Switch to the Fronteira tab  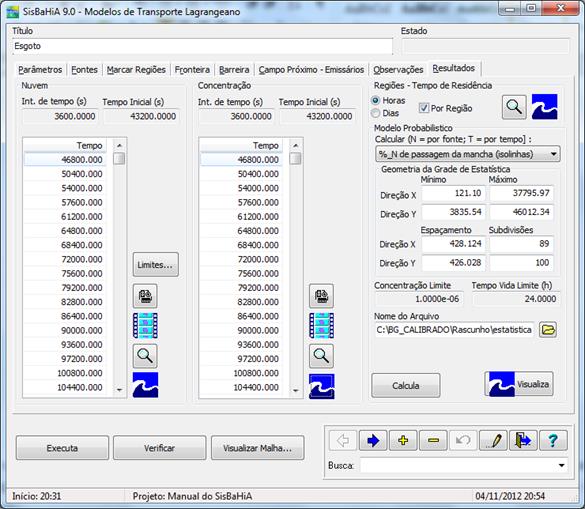pyautogui.click(x=192, y=70)
